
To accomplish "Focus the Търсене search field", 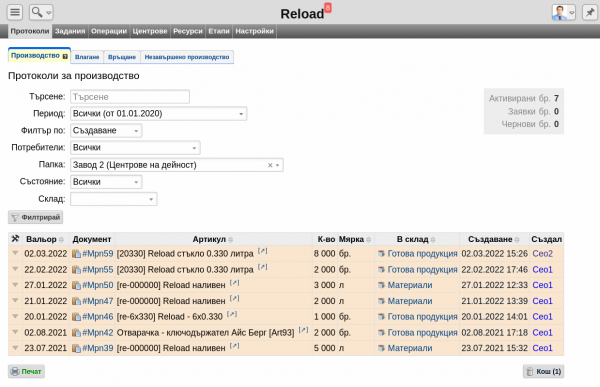I will click(x=130, y=97).
